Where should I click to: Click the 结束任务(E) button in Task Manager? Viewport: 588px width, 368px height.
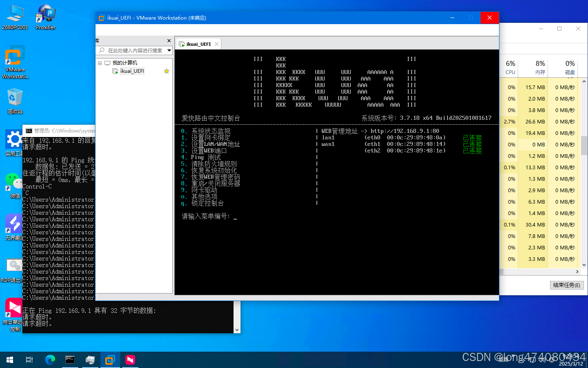[x=567, y=285]
